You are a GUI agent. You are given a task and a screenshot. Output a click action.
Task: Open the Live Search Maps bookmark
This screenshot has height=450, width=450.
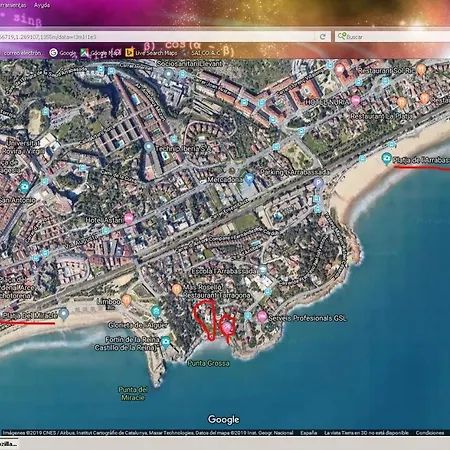151,53
